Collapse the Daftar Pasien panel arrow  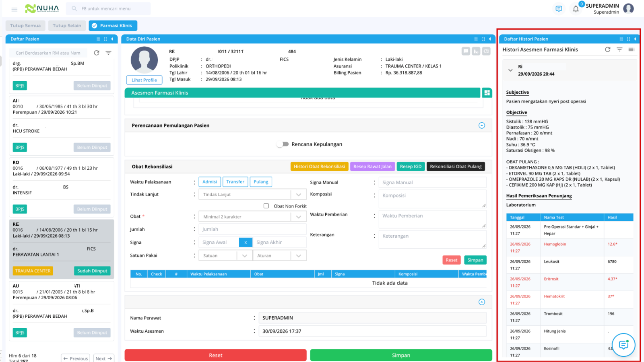coord(112,39)
